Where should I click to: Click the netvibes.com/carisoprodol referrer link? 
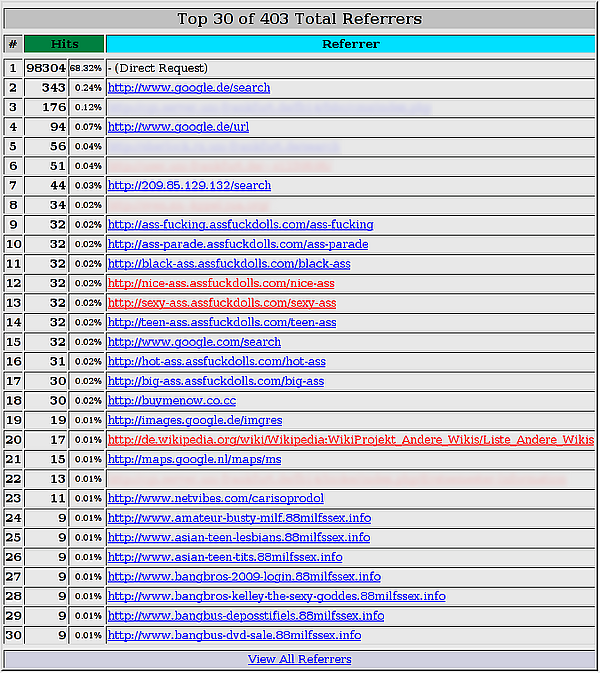215,498
